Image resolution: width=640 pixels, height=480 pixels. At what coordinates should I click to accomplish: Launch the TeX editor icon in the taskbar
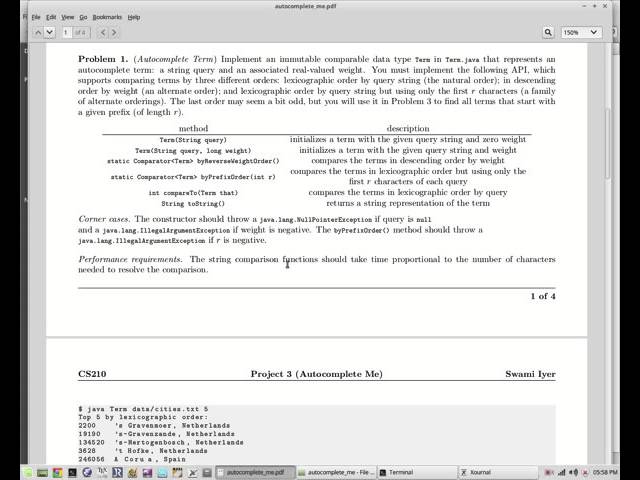pyautogui.click(x=102, y=473)
